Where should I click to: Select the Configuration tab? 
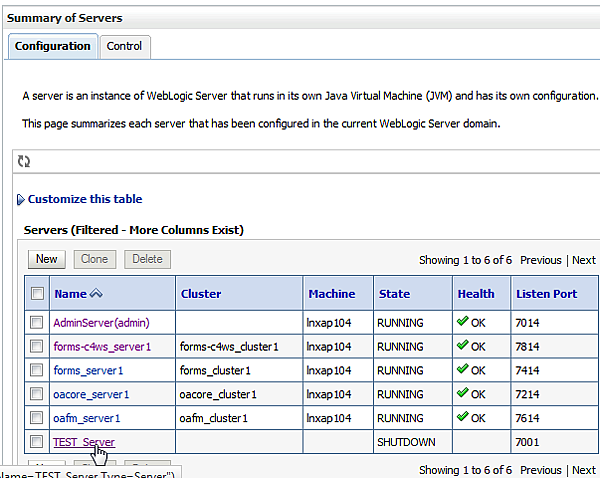pyautogui.click(x=53, y=46)
